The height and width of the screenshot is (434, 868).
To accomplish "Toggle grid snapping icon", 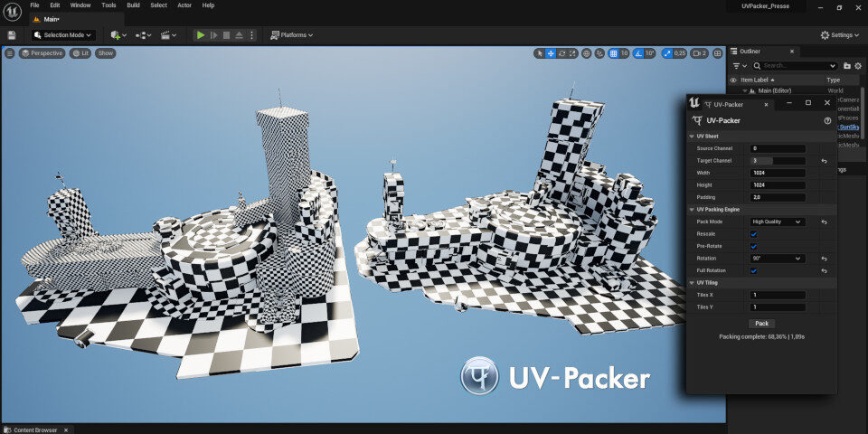I will (613, 53).
